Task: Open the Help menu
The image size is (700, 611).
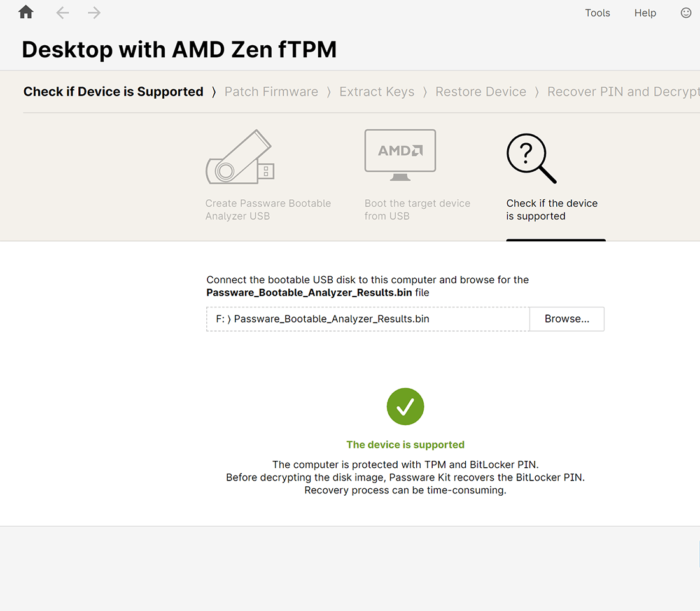Action: (645, 13)
